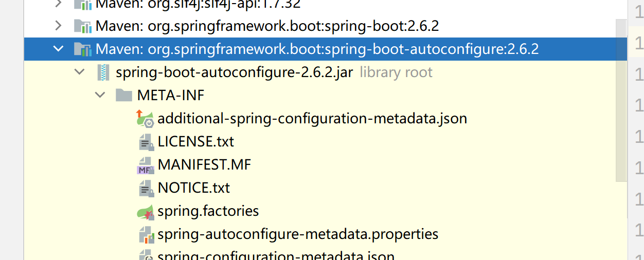Open spring.factories file
Screen dimensions: 644x260
click(x=208, y=211)
